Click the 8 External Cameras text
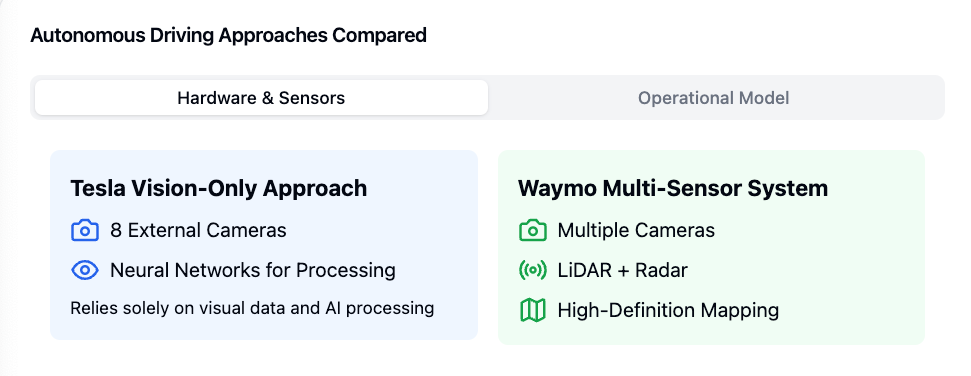 click(198, 230)
